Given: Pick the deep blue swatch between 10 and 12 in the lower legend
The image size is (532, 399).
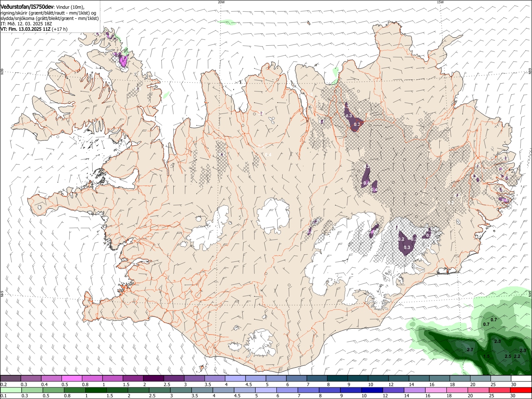Looking at the screenshot, I should click(x=372, y=390).
